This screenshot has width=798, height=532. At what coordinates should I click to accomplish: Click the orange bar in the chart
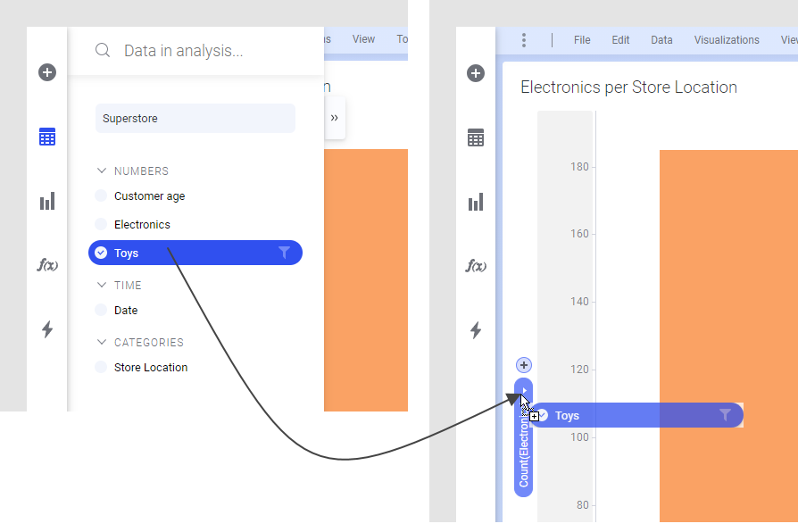point(727,268)
